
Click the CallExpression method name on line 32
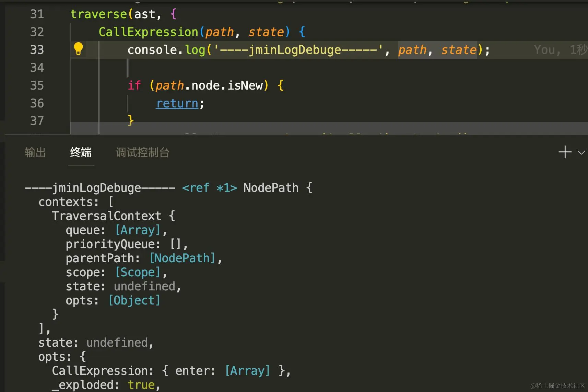pyautogui.click(x=149, y=32)
